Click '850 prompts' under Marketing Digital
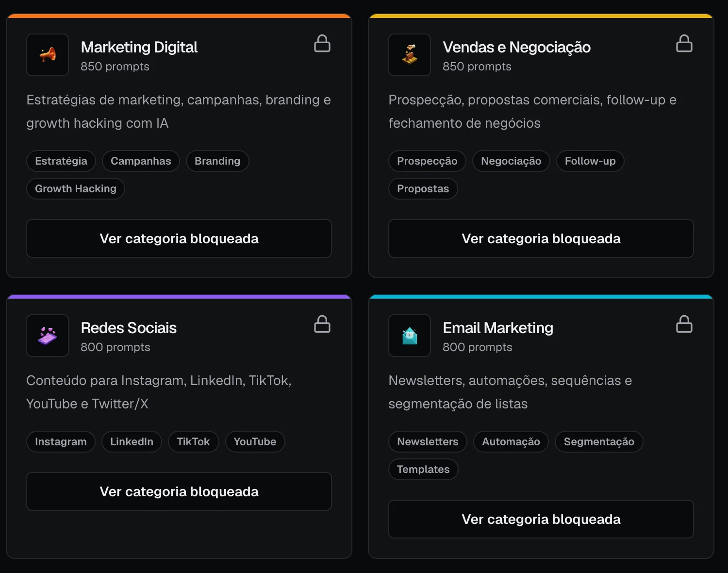This screenshot has width=728, height=573. [115, 67]
